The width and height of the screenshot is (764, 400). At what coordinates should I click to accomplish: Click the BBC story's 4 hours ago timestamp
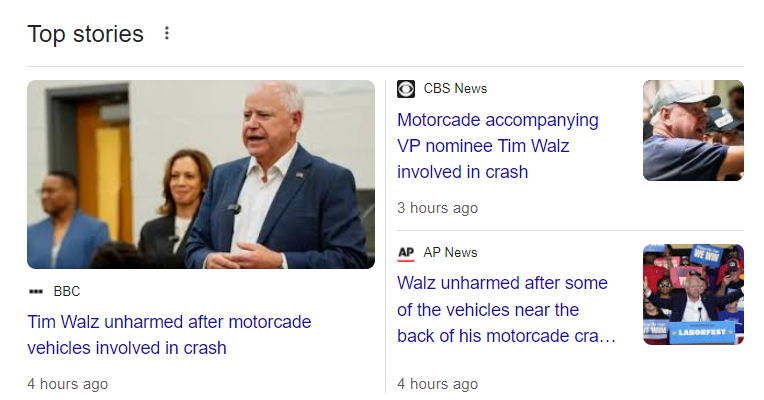click(67, 384)
